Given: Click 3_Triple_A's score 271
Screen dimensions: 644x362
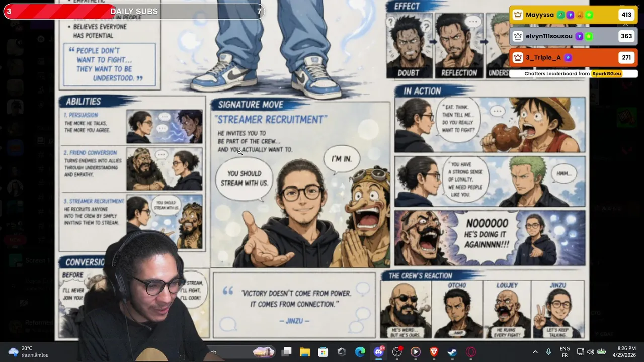Looking at the screenshot, I should [626, 57].
